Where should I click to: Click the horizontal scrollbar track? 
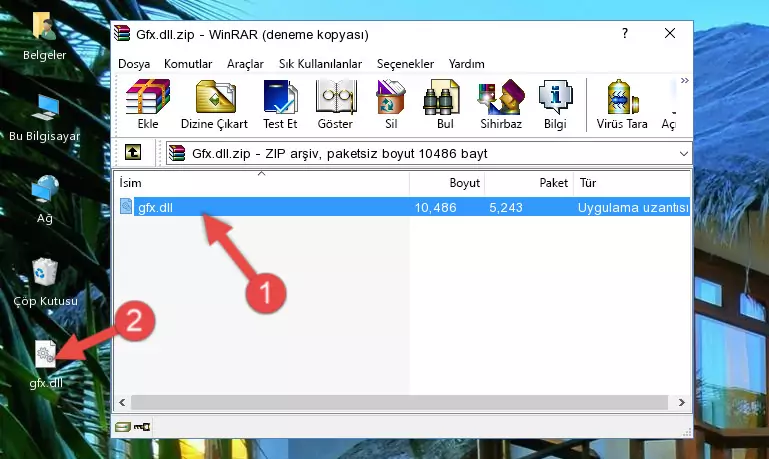point(399,403)
